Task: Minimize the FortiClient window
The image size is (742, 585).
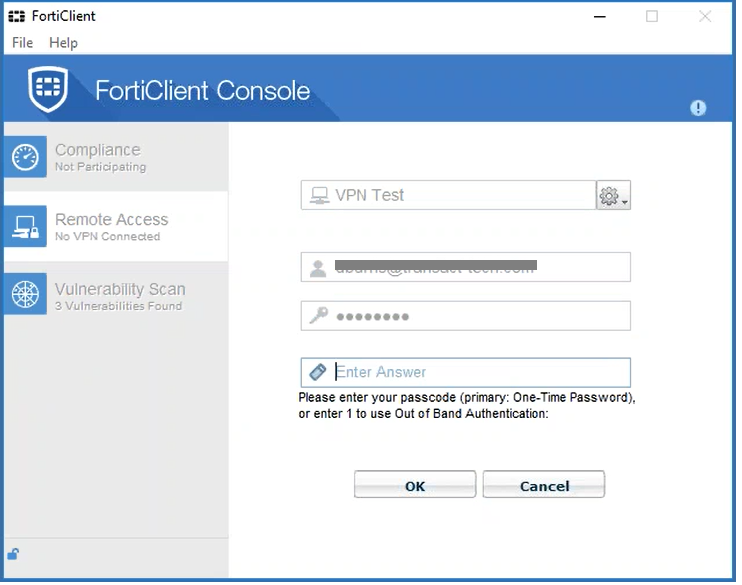Action: tap(600, 17)
